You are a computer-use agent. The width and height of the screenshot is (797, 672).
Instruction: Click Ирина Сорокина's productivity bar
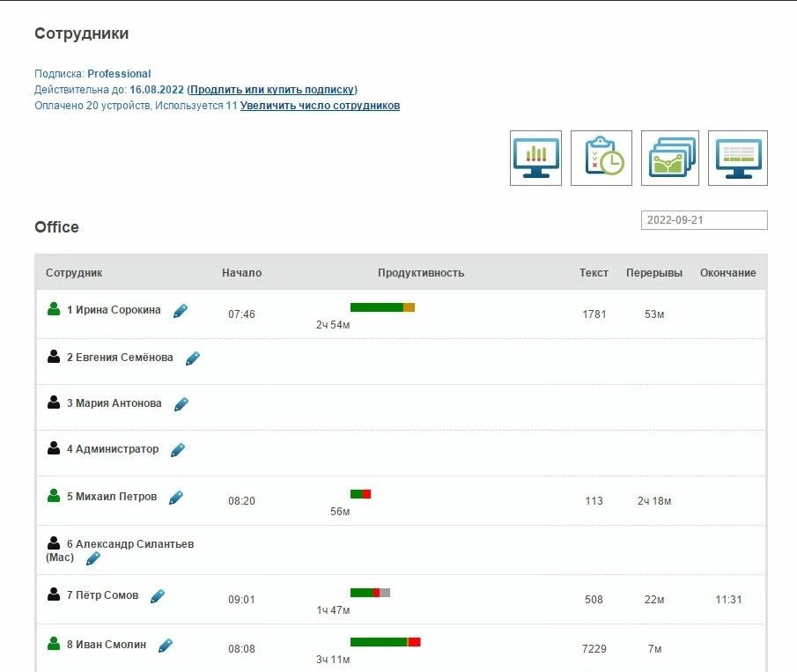tap(382, 307)
